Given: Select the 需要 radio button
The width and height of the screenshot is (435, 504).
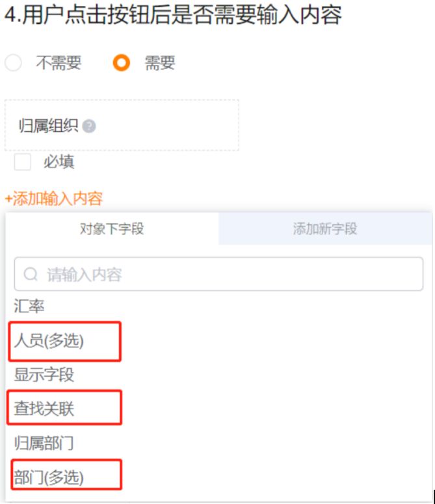Looking at the screenshot, I should pyautogui.click(x=122, y=63).
